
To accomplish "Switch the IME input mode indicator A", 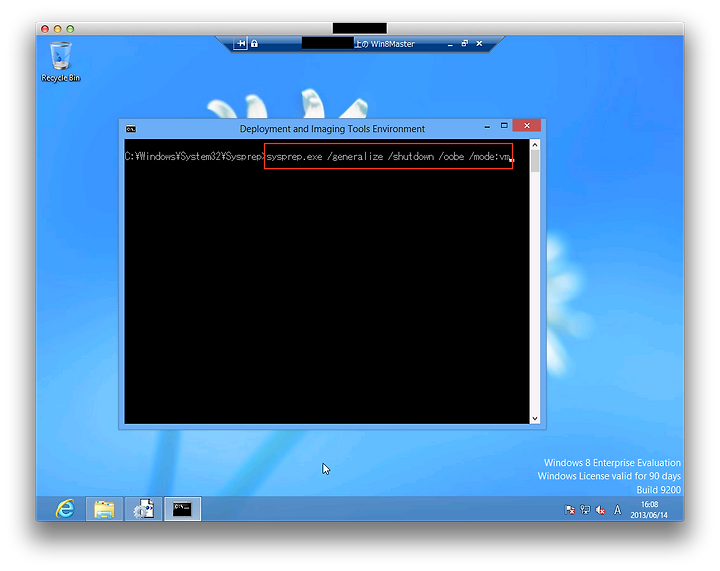I will coord(618,509).
